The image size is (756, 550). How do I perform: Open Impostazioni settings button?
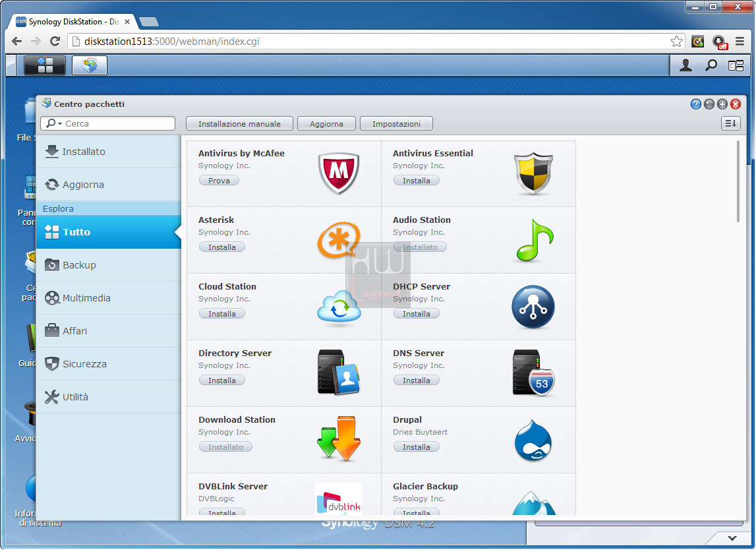pyautogui.click(x=396, y=123)
